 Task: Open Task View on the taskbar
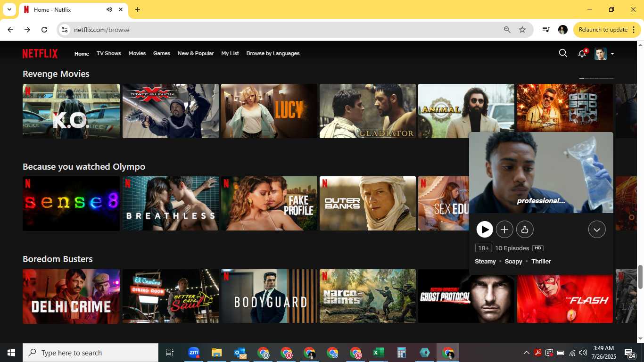(x=170, y=353)
